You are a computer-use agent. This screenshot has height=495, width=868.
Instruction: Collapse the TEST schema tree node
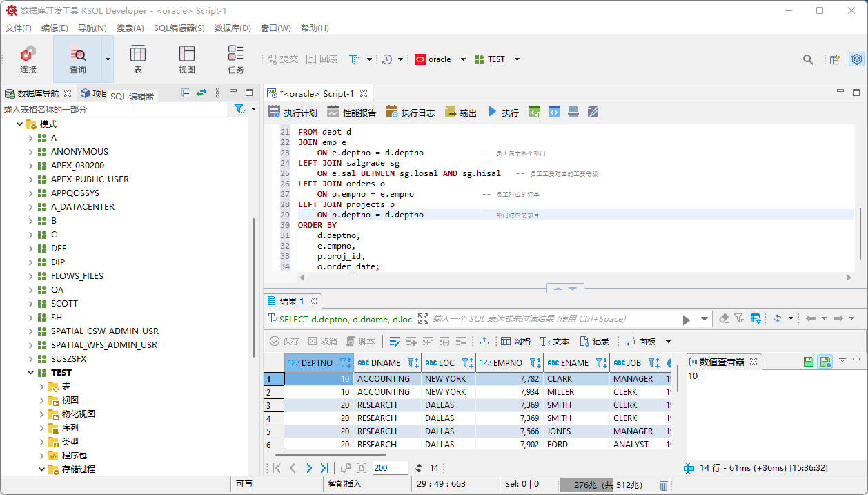tap(30, 373)
